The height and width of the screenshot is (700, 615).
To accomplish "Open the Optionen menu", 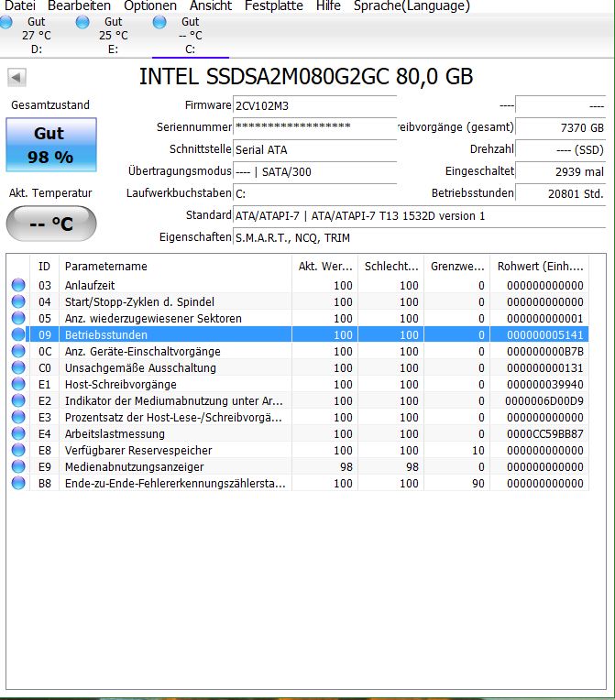I will tap(150, 5).
